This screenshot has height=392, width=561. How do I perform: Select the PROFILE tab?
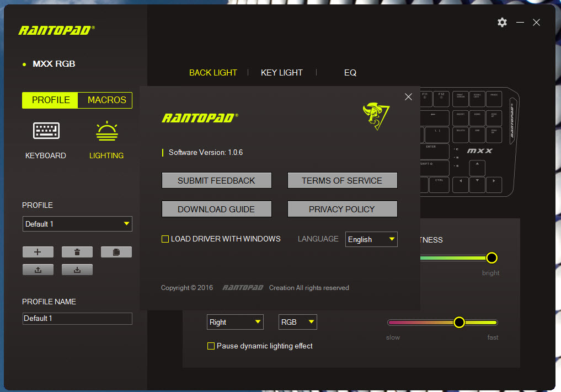(x=50, y=100)
